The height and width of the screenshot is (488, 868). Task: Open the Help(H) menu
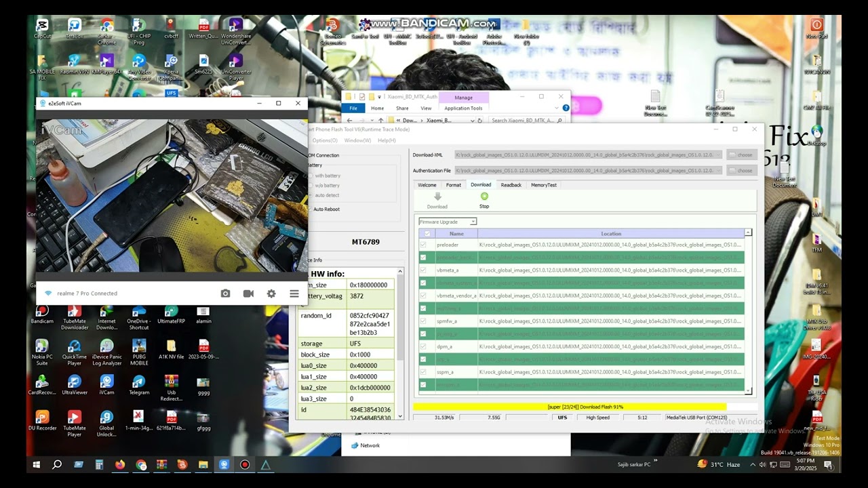coord(387,140)
